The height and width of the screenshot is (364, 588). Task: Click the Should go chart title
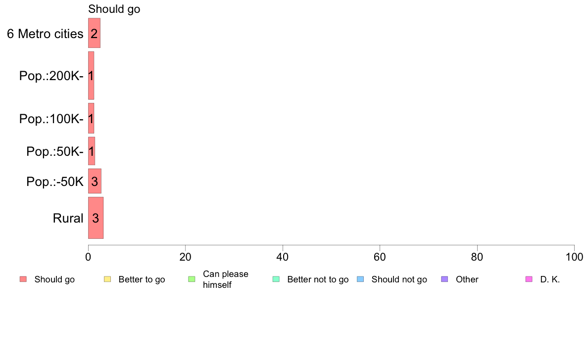[114, 9]
